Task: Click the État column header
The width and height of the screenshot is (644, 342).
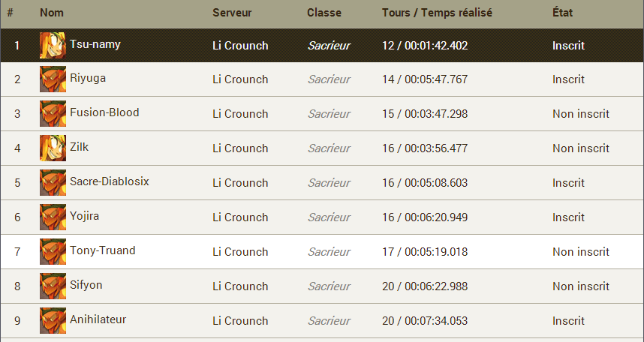Action: click(562, 13)
